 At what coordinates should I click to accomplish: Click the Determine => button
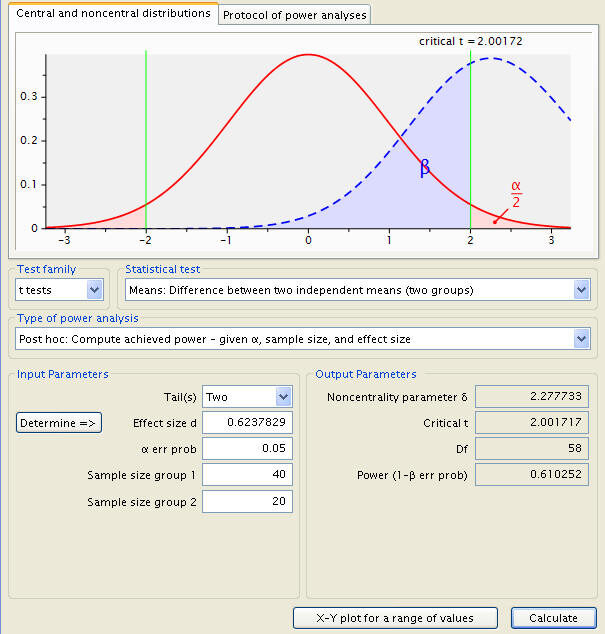pos(59,423)
